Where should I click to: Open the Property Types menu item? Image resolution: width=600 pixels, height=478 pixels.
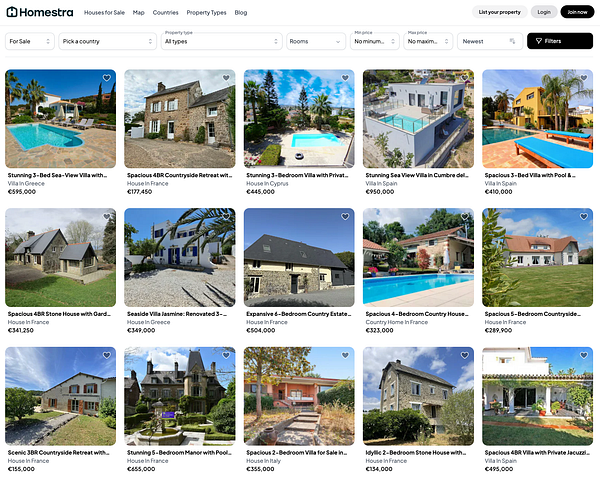tap(206, 13)
